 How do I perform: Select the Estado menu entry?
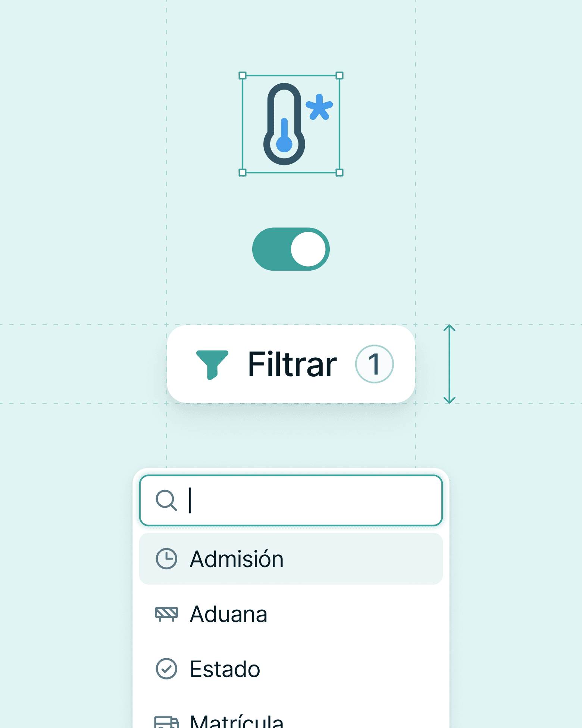coord(225,668)
